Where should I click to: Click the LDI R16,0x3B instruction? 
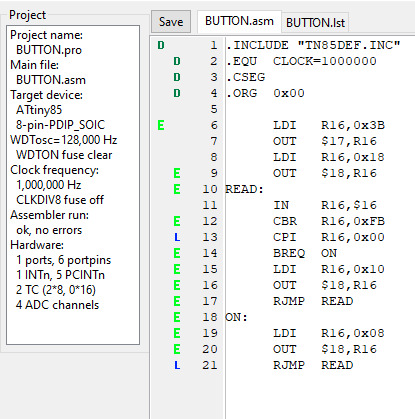[x=329, y=125]
